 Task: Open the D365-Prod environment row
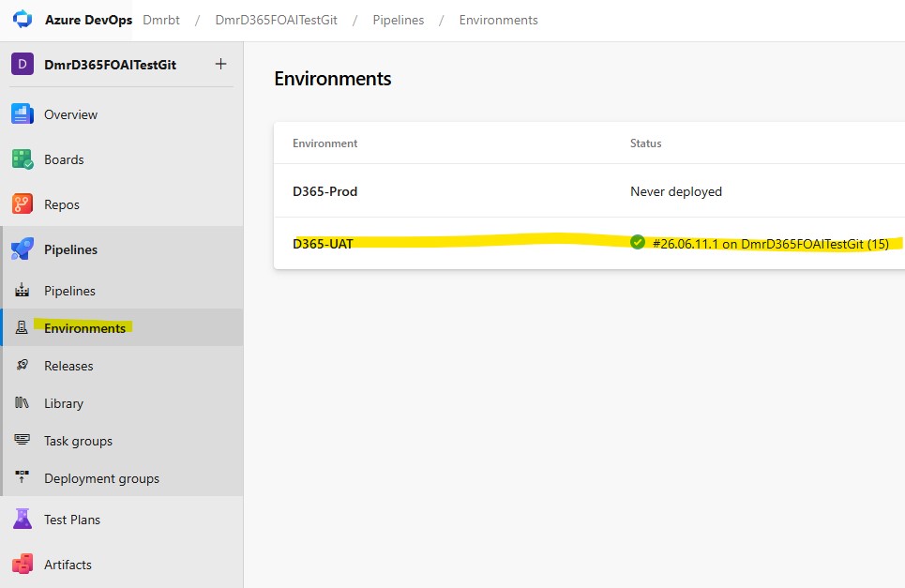(589, 191)
